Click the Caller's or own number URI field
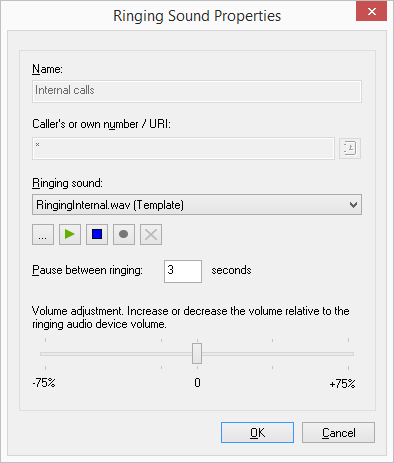 pyautogui.click(x=183, y=148)
